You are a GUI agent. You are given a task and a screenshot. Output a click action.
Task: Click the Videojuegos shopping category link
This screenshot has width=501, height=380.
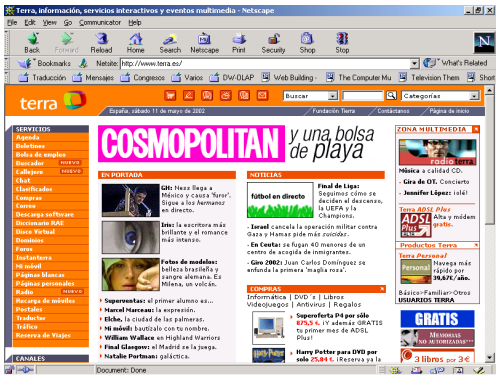267,304
